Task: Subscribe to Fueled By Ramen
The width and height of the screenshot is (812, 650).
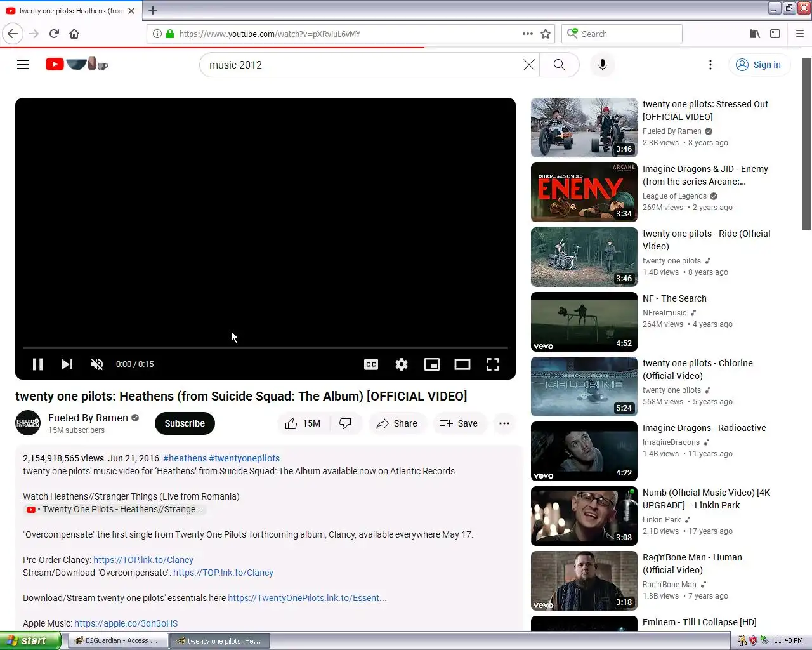Action: click(x=185, y=423)
